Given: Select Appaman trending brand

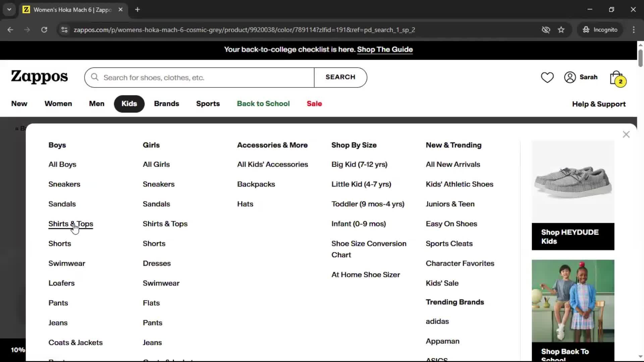Looking at the screenshot, I should [442, 341].
